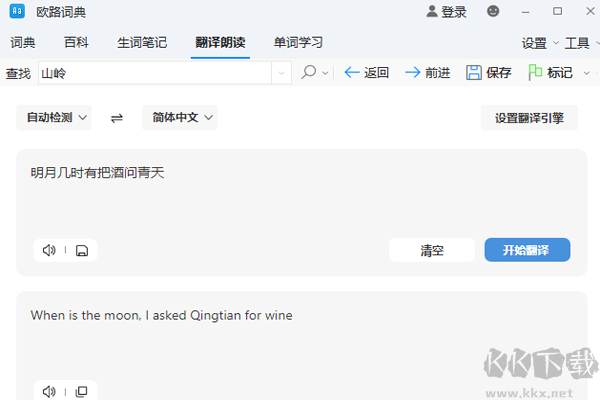Play audio of the Chinese source text
Viewport: 600px width, 400px height.
coord(48,250)
